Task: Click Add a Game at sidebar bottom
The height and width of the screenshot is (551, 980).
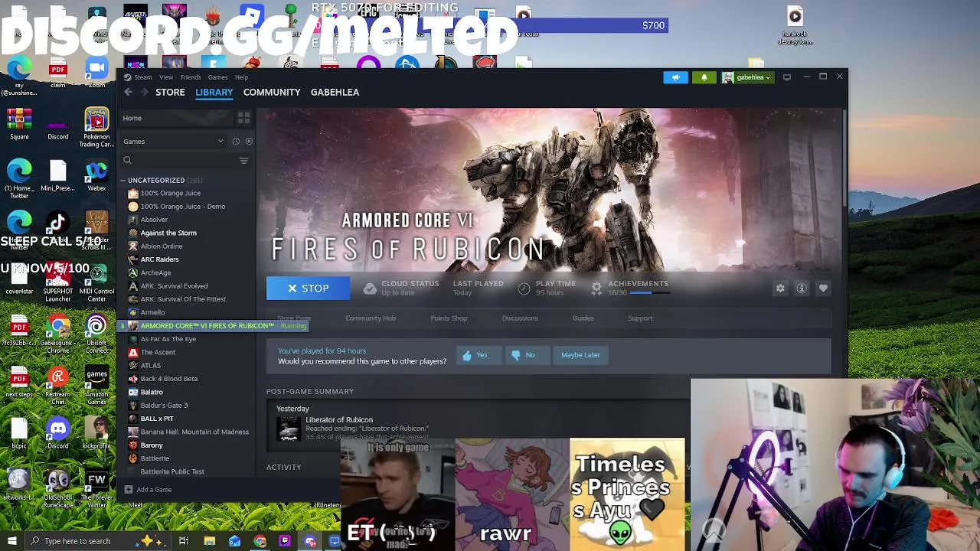Action: [x=149, y=490]
